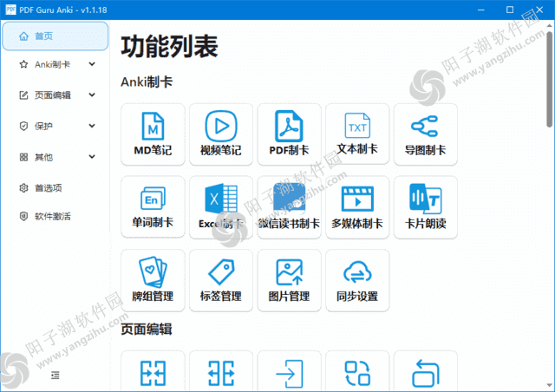Open 单词制卡 vocabulary tool
Screen dimensions: 555x392
point(153,207)
